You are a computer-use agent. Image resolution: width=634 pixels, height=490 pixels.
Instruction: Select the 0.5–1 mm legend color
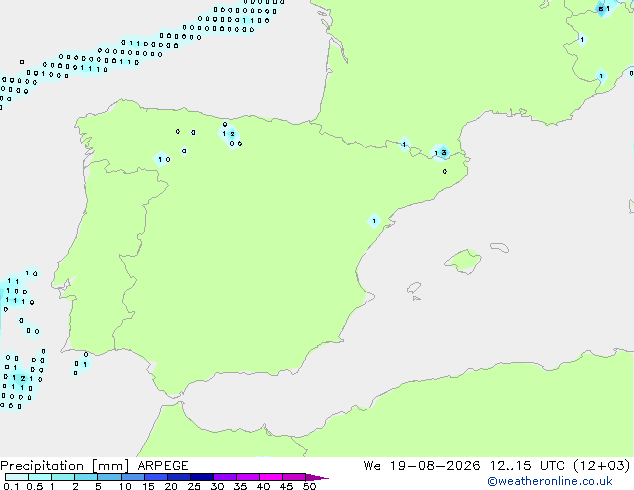[x=40, y=477]
